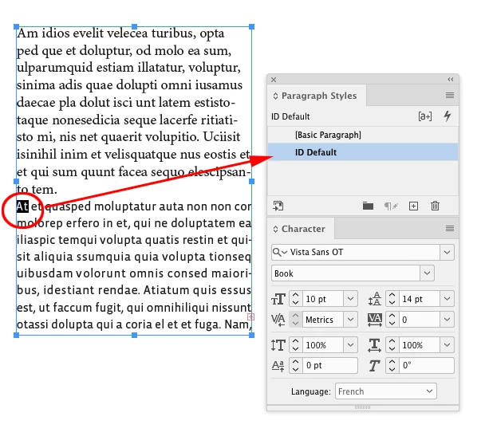Click the red overset text indicator
The image size is (485, 448).
click(250, 316)
